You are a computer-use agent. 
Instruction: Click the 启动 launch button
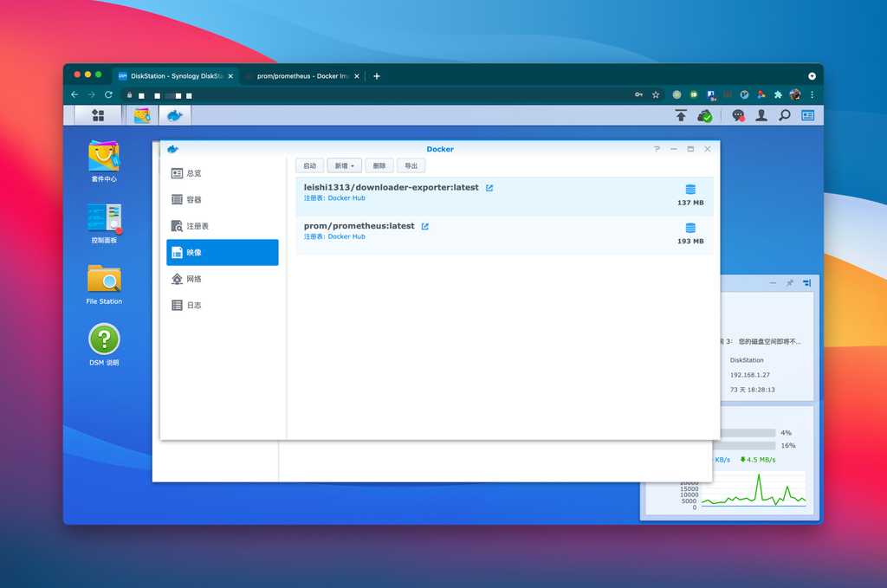[309, 165]
